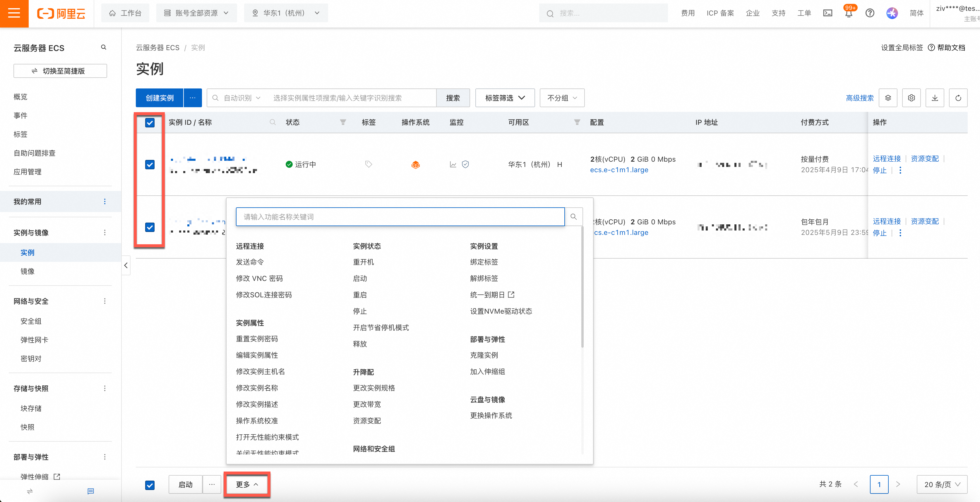Uncheck the second instance row checkbox
Image resolution: width=980 pixels, height=502 pixels.
[x=150, y=227]
